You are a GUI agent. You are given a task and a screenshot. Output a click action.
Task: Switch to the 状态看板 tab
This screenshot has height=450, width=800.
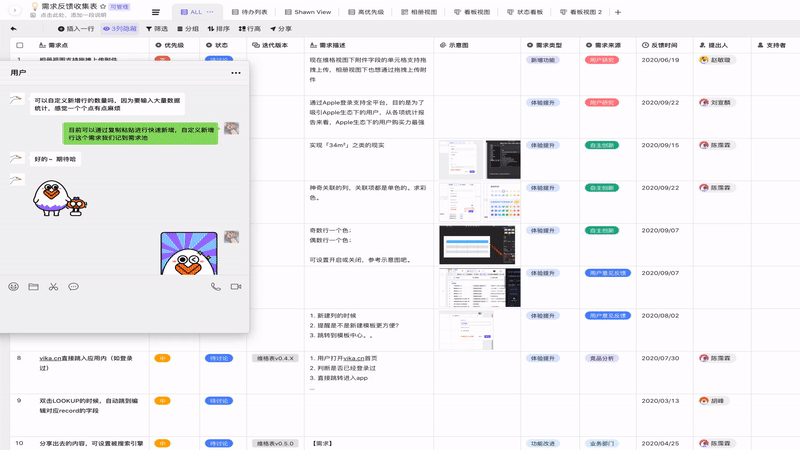pyautogui.click(x=525, y=12)
